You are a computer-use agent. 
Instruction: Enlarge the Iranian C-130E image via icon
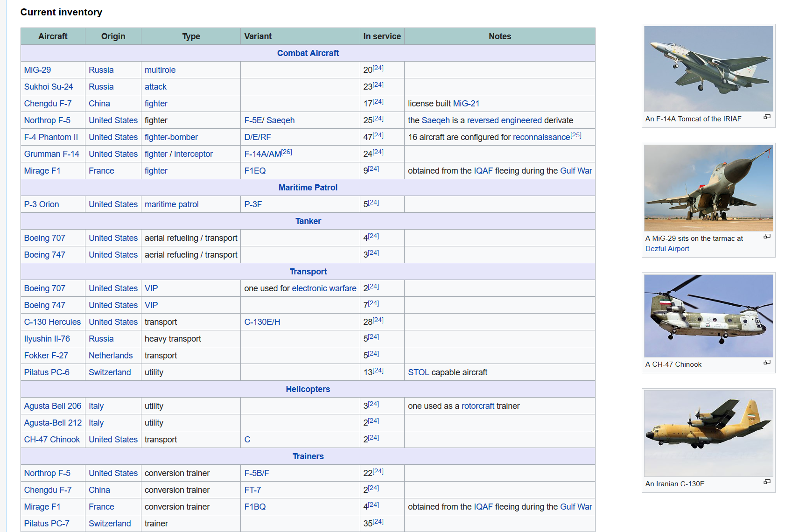[767, 482]
